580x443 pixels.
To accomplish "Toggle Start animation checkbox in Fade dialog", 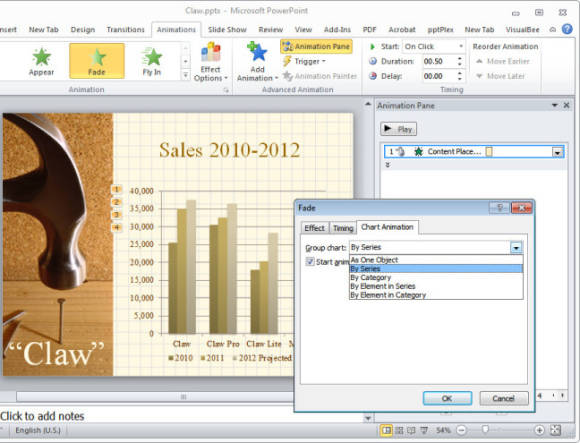I will (x=310, y=262).
